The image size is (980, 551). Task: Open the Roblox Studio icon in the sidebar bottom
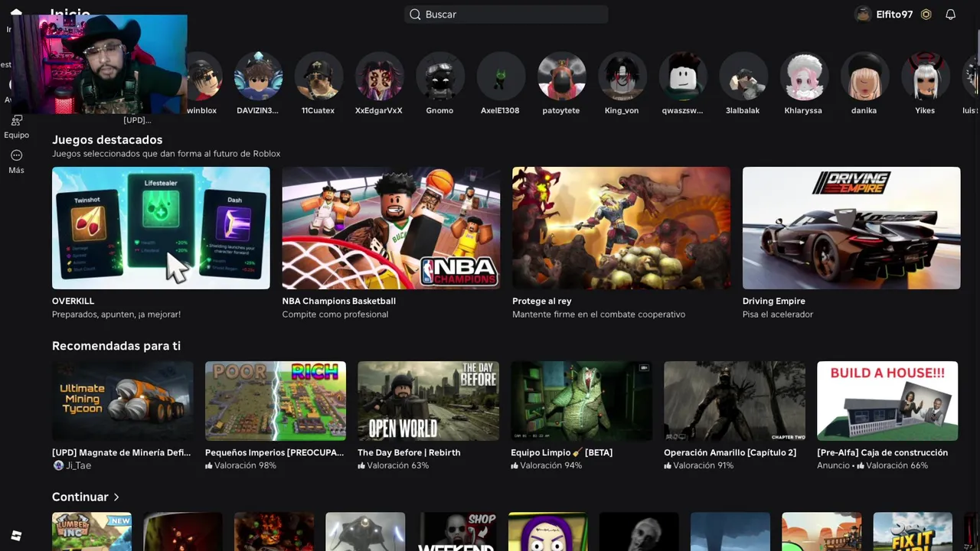16,536
